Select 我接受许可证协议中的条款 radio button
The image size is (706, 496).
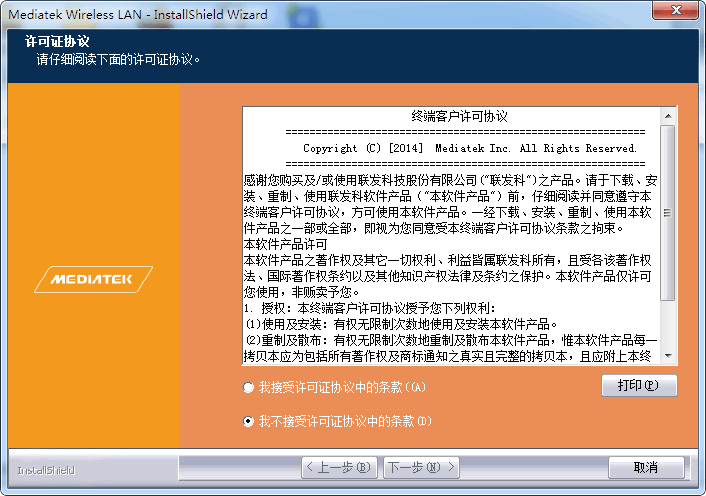tap(248, 387)
